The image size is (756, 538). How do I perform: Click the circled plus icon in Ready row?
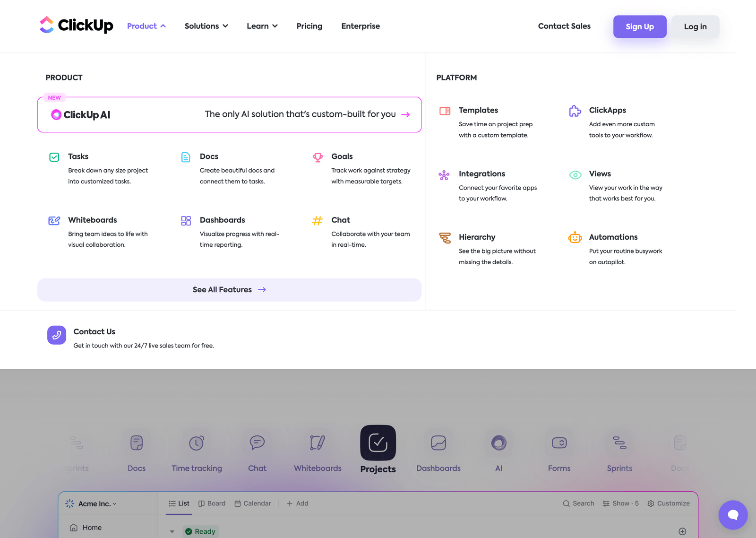click(x=682, y=531)
